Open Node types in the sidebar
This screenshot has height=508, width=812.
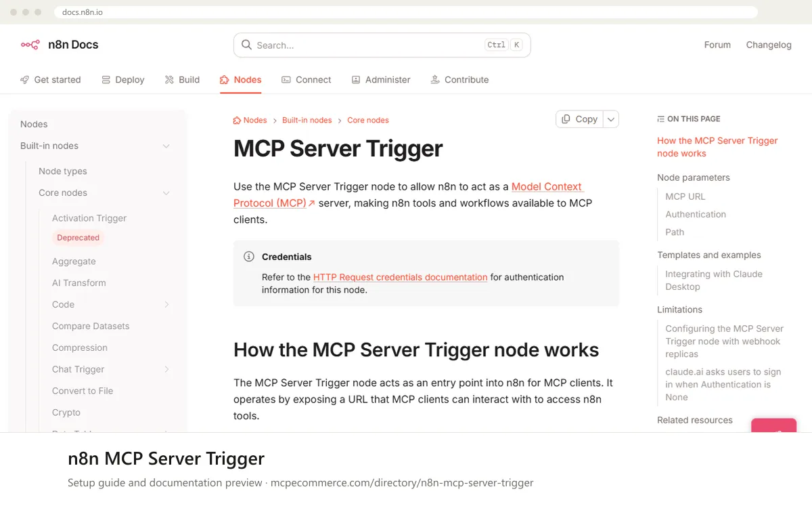point(63,171)
